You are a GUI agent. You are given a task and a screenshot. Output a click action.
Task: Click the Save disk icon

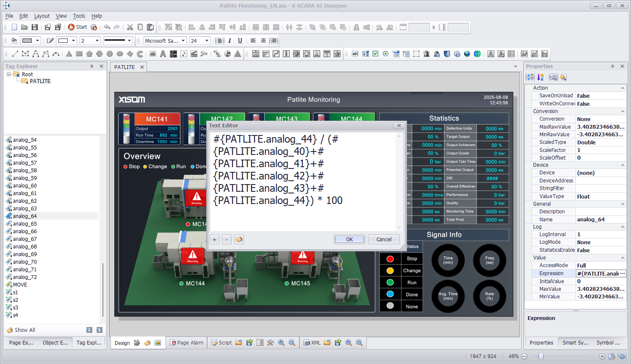(35, 27)
